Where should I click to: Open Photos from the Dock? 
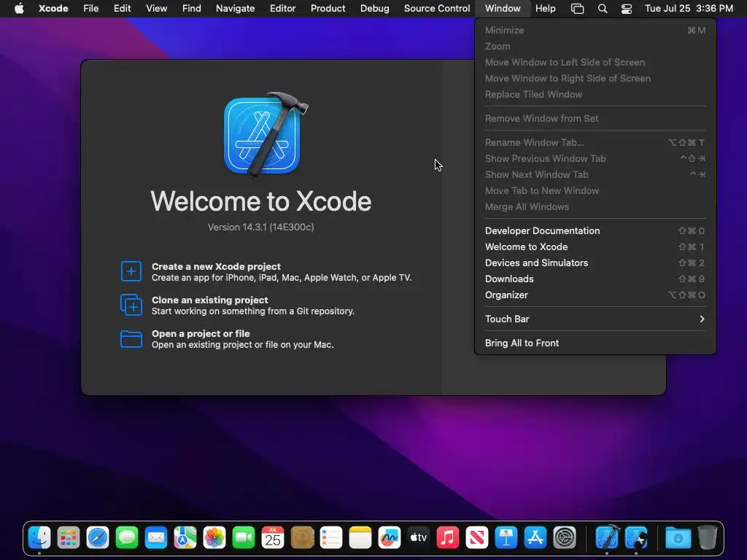click(214, 538)
